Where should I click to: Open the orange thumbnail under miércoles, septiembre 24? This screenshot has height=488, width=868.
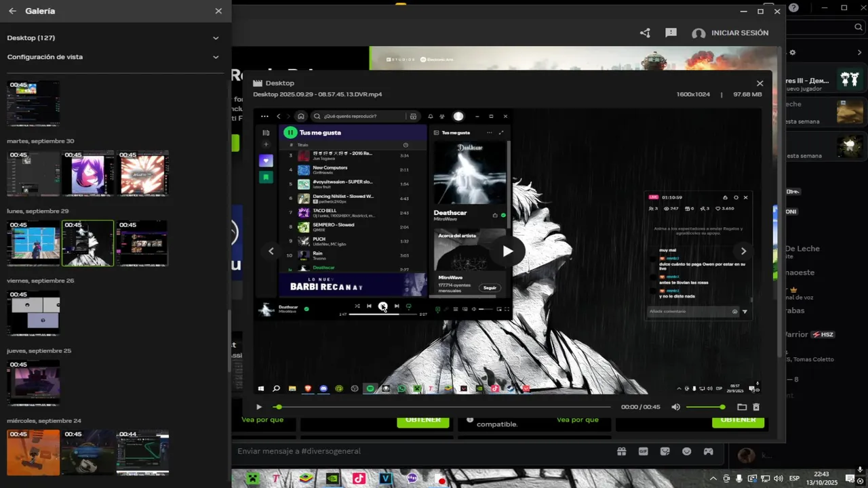point(33,452)
